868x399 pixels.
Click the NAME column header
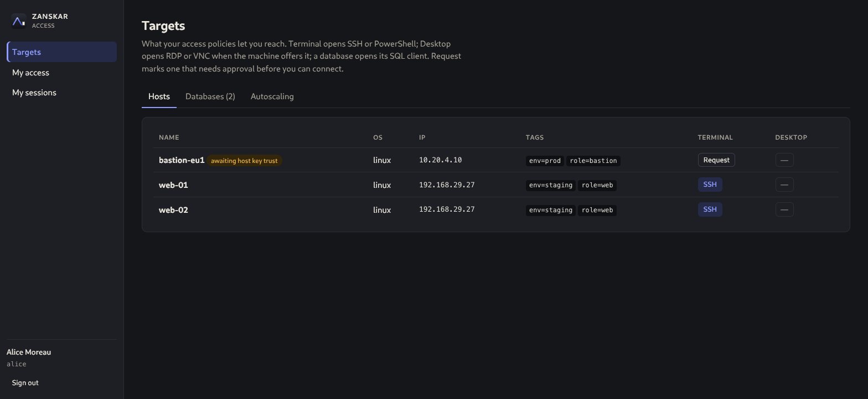(x=169, y=137)
